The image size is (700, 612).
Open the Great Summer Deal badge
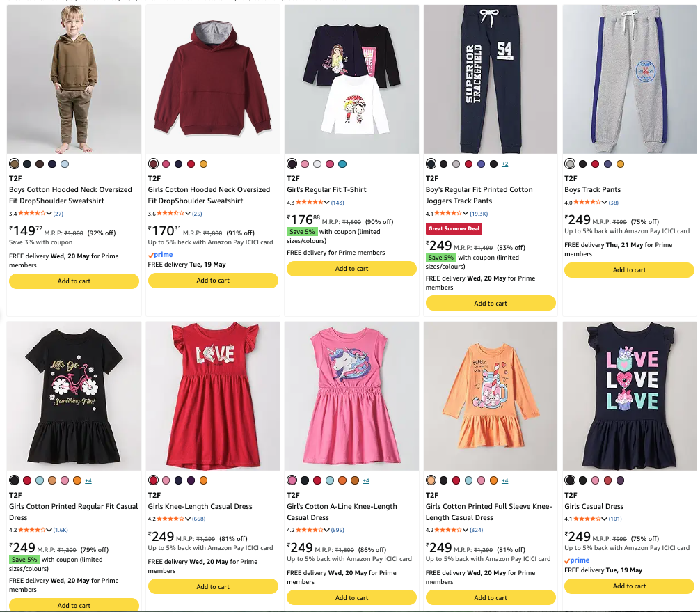point(454,228)
